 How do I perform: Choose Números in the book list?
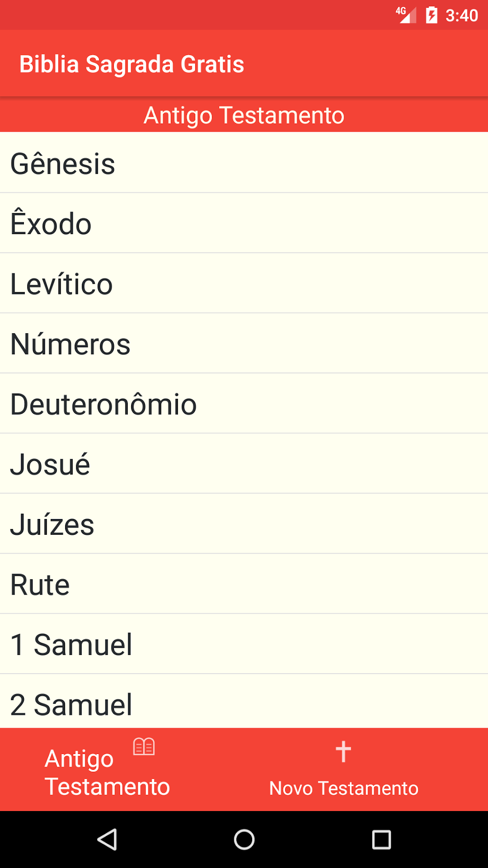(244, 344)
